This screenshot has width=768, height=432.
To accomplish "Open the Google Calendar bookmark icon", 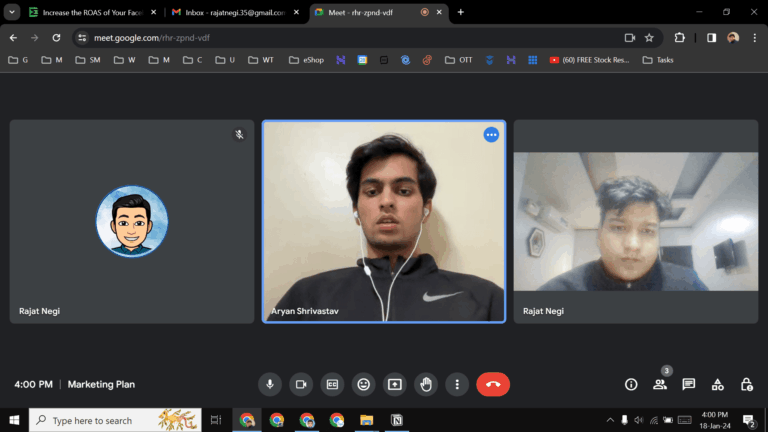I will [x=362, y=60].
